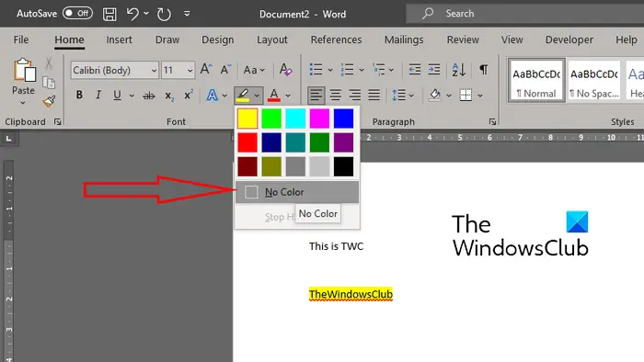Click the Numbering list icon
Image resolution: width=644 pixels, height=362 pixels.
point(347,69)
